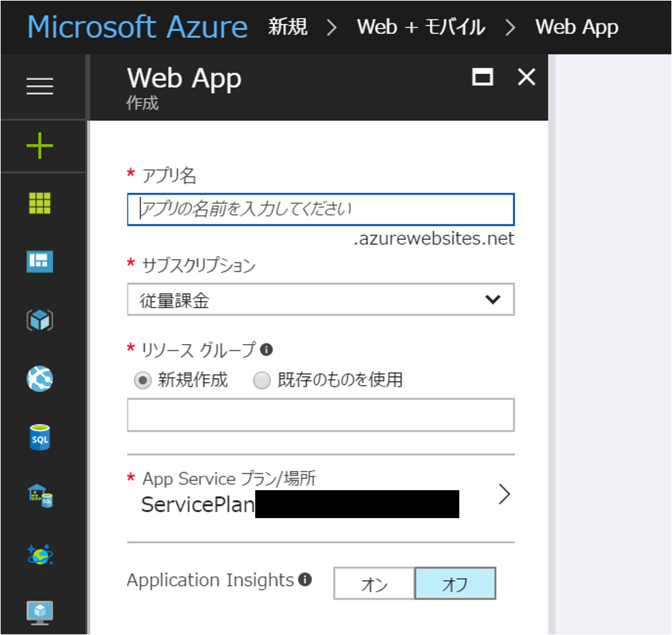Open App Services globe icon
This screenshot has width=672, height=635.
40,379
